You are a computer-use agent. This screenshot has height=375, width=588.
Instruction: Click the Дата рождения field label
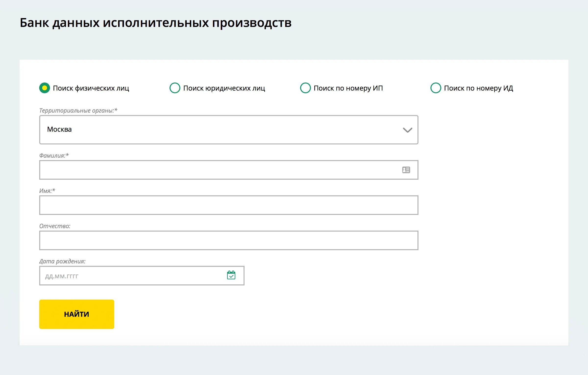62,261
